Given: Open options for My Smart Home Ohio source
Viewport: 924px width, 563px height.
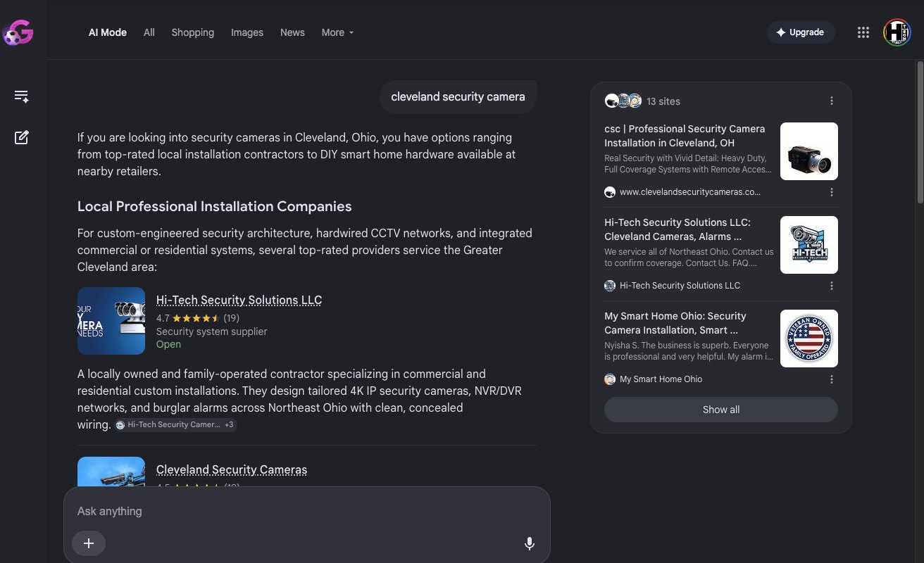Looking at the screenshot, I should coord(832,379).
